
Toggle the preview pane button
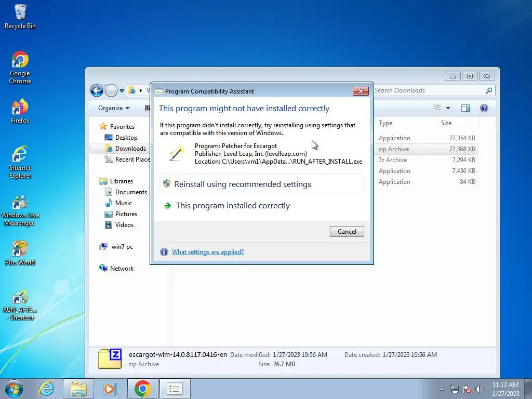(465, 108)
